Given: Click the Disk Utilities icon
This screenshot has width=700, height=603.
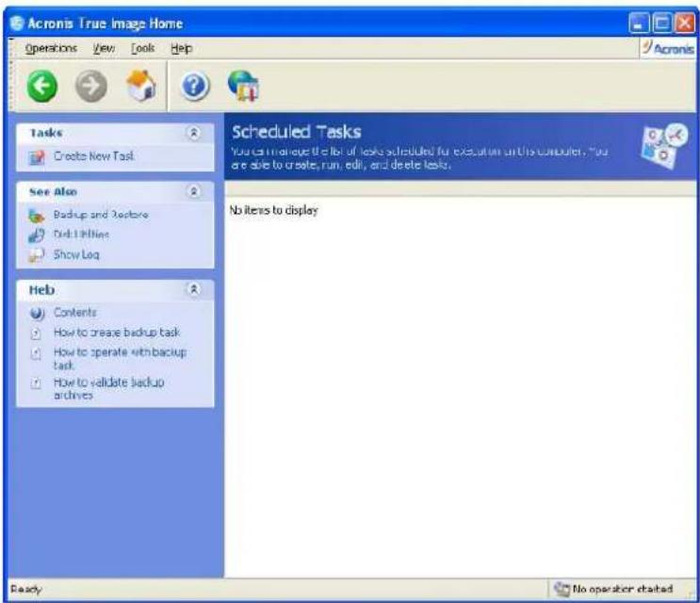Looking at the screenshot, I should point(37,235).
